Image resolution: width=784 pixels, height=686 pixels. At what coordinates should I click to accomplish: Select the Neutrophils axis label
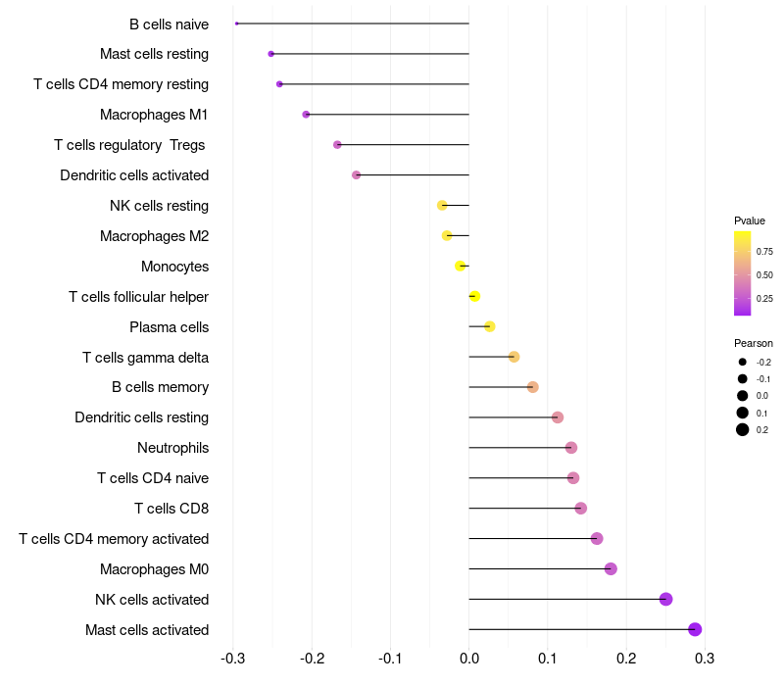tap(173, 448)
